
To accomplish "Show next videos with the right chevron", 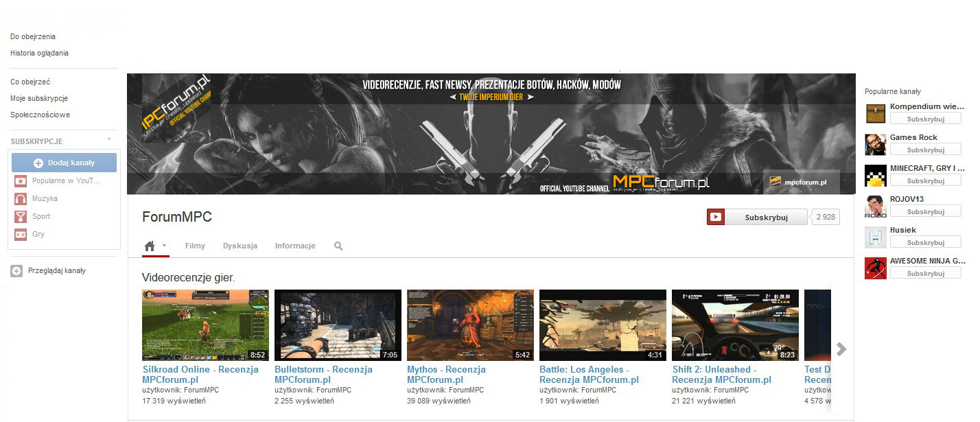I will (x=841, y=349).
